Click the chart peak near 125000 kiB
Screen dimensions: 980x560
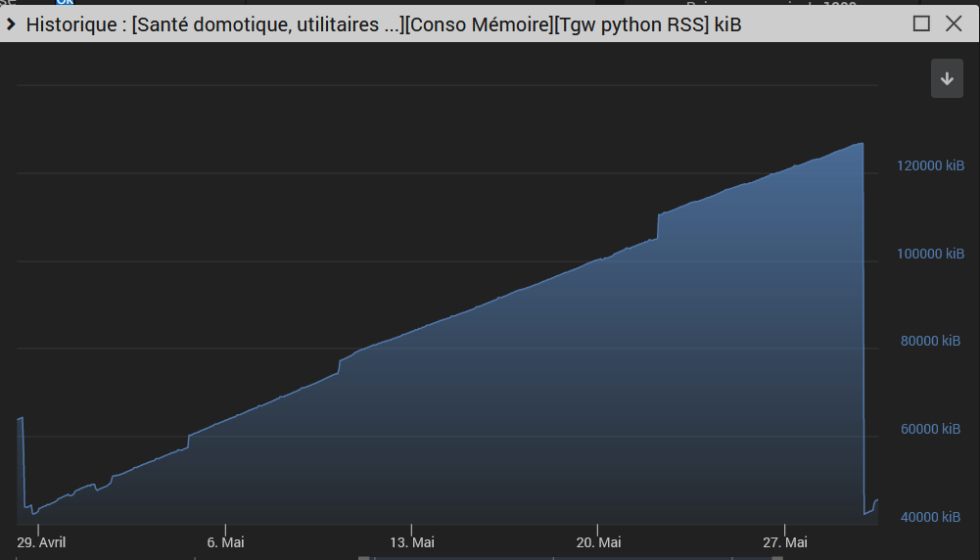(x=862, y=144)
